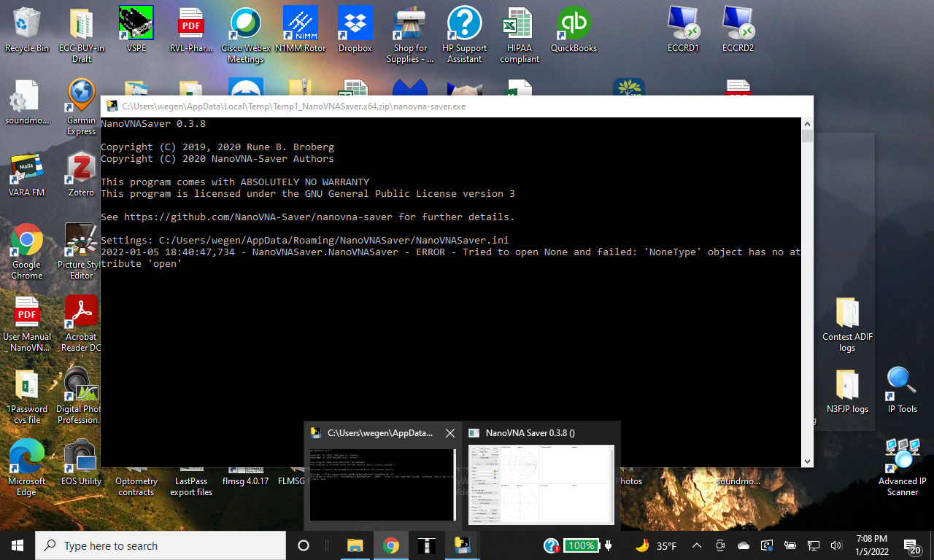Switch to Chrome in the taskbar
This screenshot has height=560, width=934.
click(391, 545)
